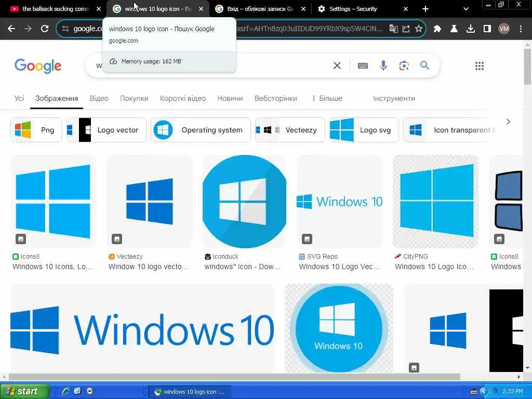Open the Google apps grid
This screenshot has width=532, height=399.
click(x=480, y=66)
